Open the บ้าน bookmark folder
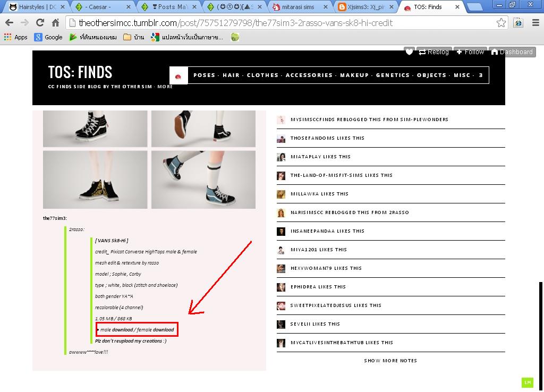Image resolution: width=544 pixels, height=392 pixels. [x=134, y=37]
